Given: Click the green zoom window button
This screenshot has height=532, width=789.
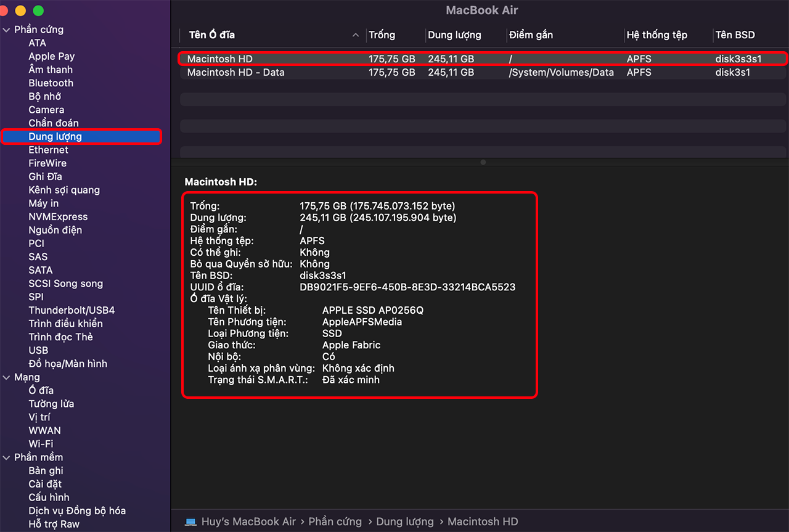Looking at the screenshot, I should pos(38,11).
